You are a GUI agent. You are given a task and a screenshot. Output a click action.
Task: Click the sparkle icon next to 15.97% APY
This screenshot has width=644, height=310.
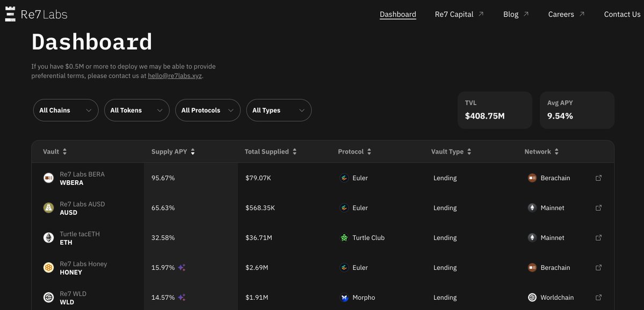(x=182, y=268)
